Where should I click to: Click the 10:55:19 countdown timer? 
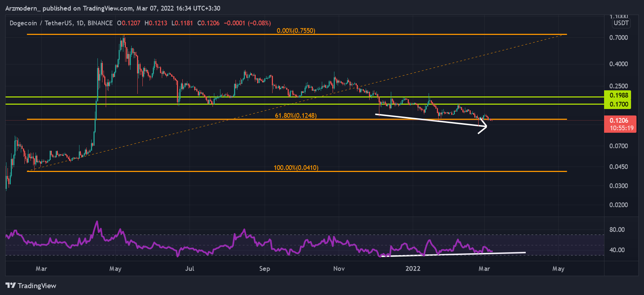tap(622, 128)
